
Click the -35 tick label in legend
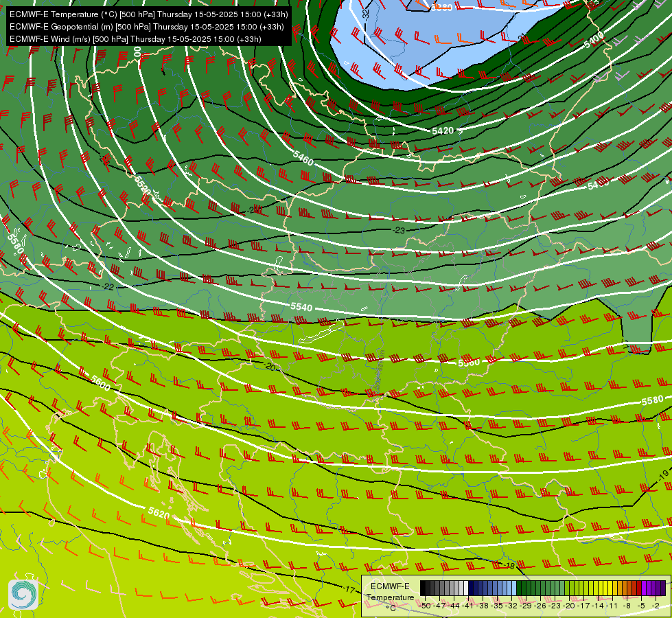click(497, 606)
